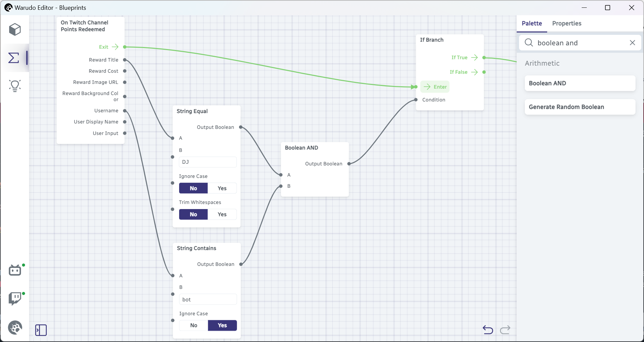
Task: Click the Reward Title output port
Action: coord(125,60)
